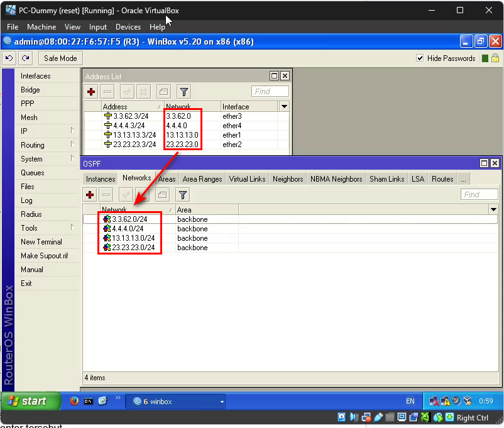Open Log from sidebar
The image size is (504, 428).
[26, 200]
